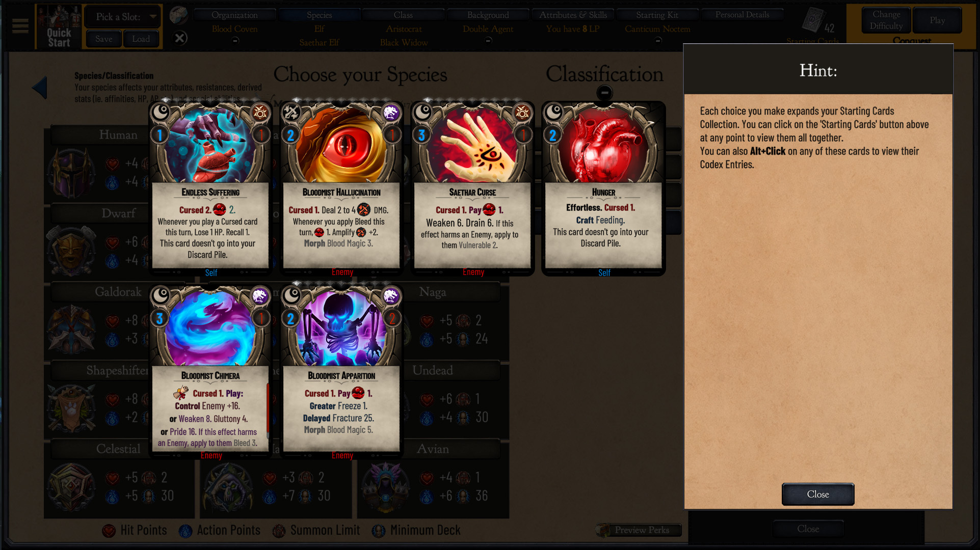The width and height of the screenshot is (980, 550).
Task: Click the blue back arrow
Action: coord(40,88)
